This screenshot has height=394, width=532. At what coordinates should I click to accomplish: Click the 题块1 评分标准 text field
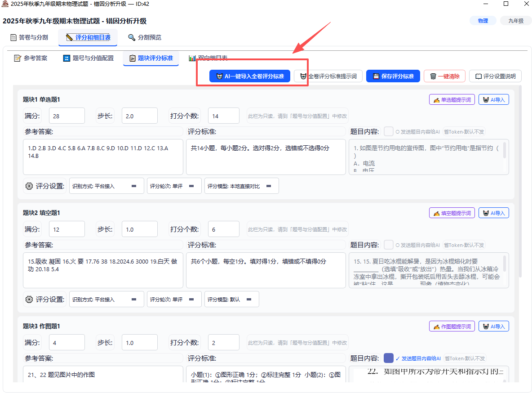click(266, 157)
